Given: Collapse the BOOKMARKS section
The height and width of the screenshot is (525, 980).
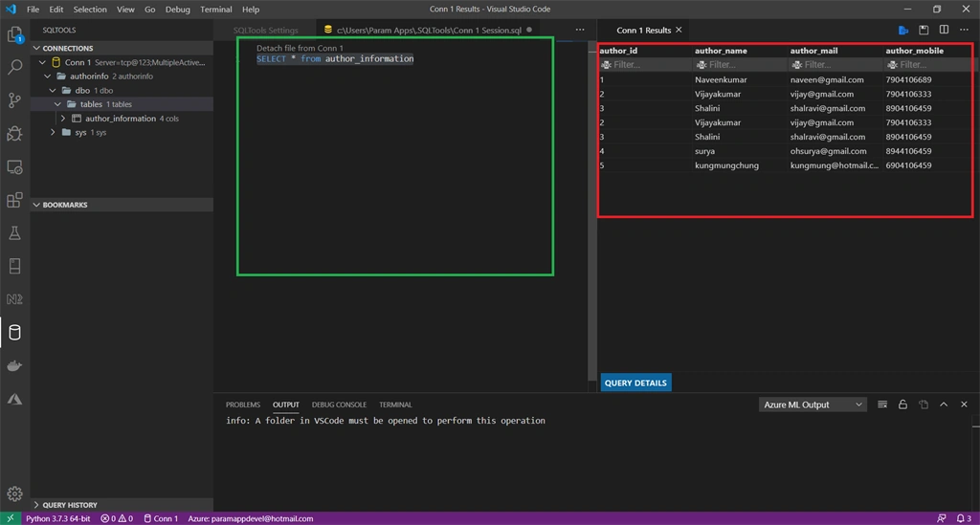Looking at the screenshot, I should coord(36,205).
